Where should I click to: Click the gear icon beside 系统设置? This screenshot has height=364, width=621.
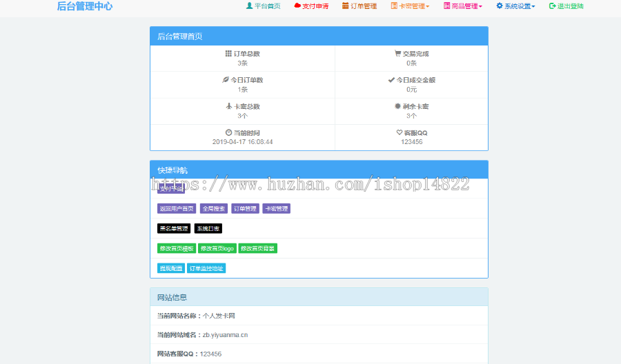pyautogui.click(x=500, y=6)
